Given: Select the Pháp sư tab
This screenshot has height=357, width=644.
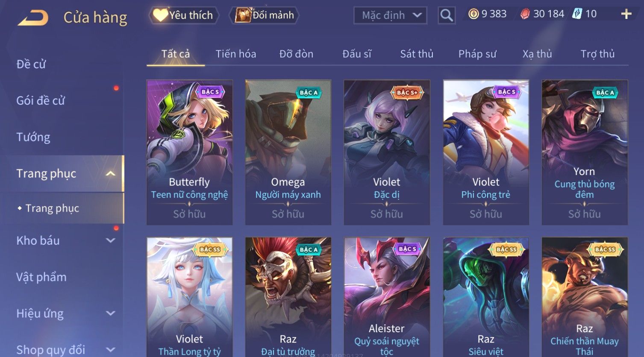Looking at the screenshot, I should point(477,54).
